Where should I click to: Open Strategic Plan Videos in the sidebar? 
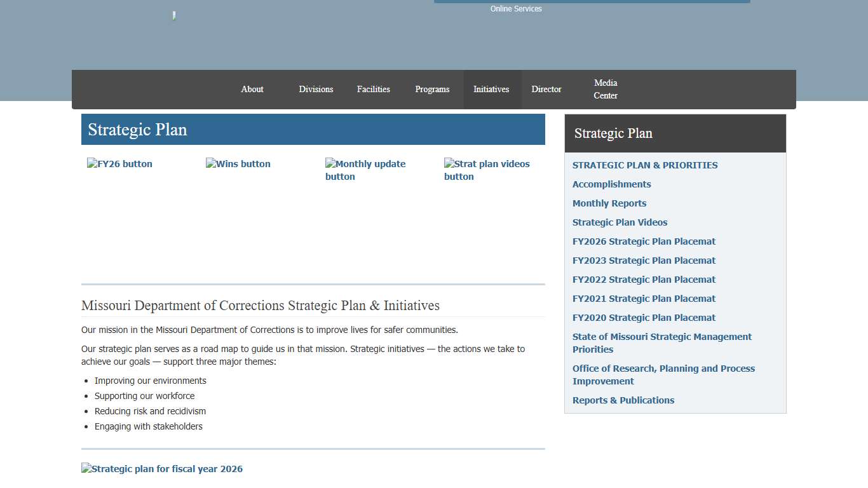point(620,222)
